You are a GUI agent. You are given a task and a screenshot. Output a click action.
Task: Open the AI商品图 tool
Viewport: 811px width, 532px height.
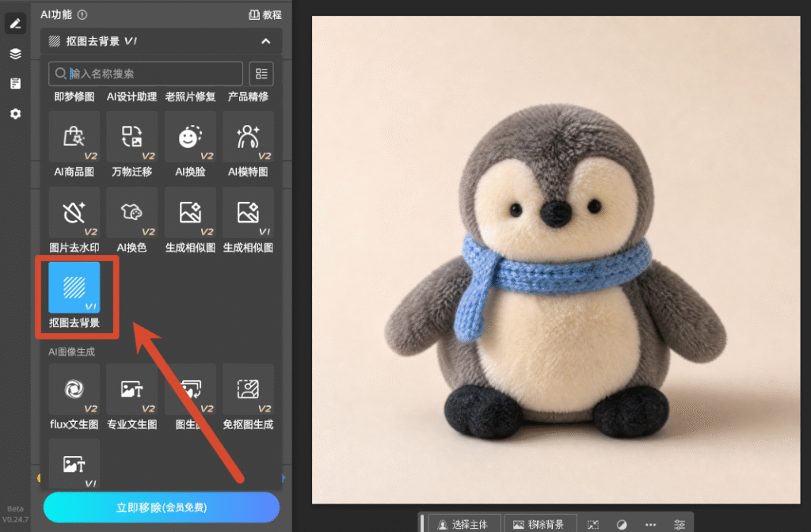tap(74, 136)
